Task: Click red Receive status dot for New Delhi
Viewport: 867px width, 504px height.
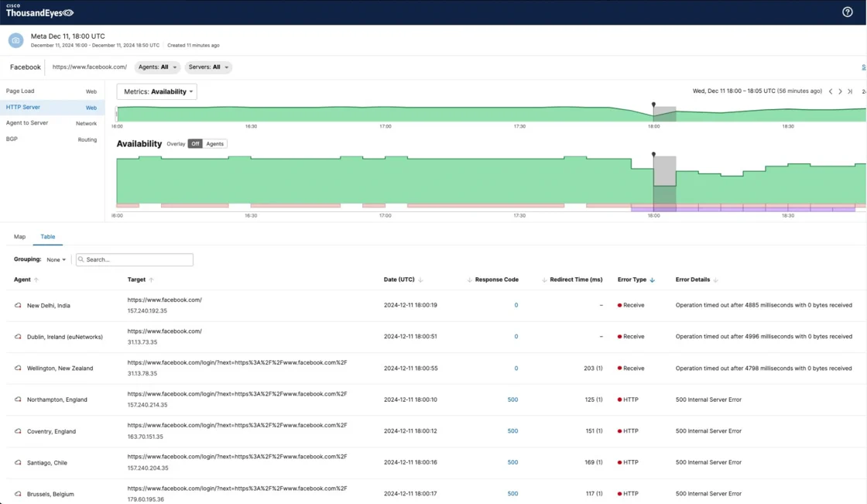Action: tap(620, 305)
